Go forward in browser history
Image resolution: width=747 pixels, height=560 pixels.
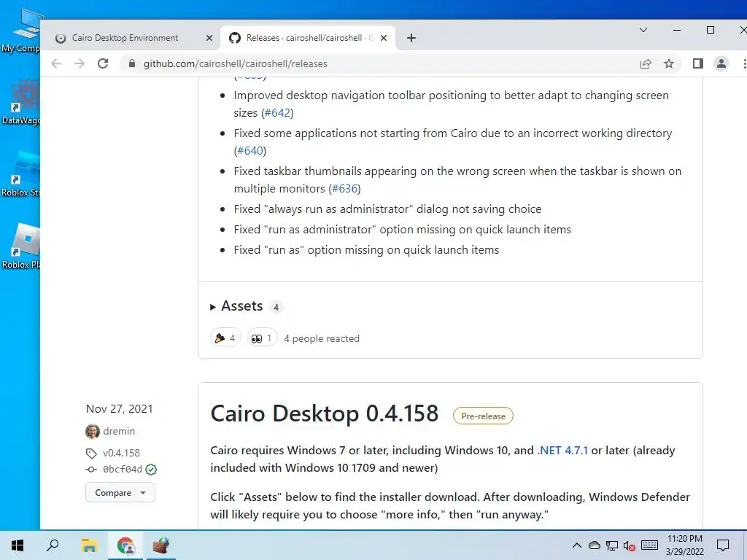(80, 63)
